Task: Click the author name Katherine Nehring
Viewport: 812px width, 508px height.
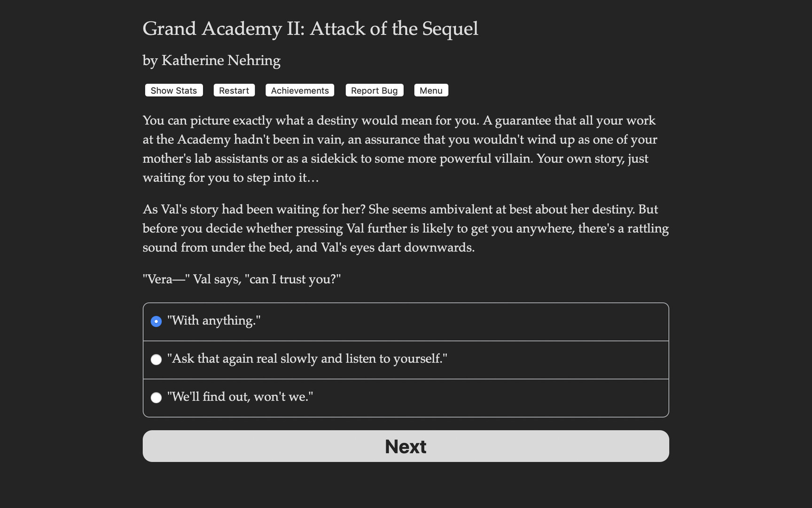Action: pyautogui.click(x=211, y=60)
